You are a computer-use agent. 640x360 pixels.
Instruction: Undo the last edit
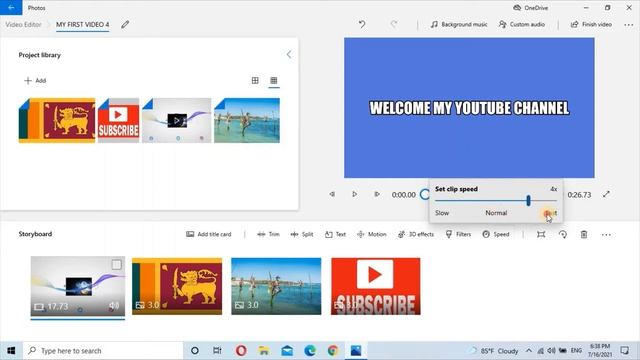click(362, 24)
